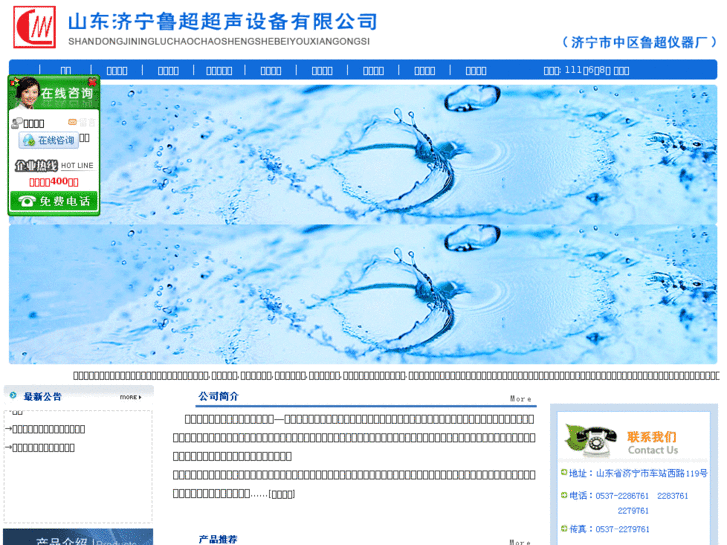
Task: Click the green bullet icon beside 传真
Action: pos(564,528)
